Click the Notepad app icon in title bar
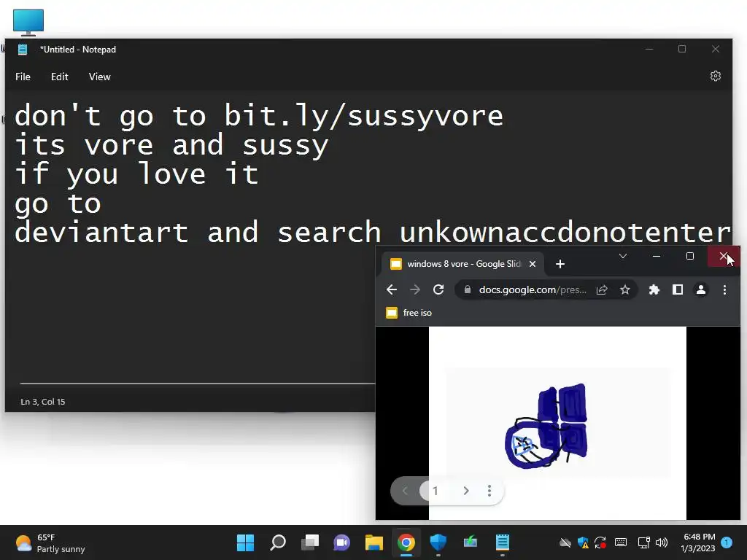Screen dimensions: 747x560 (23, 50)
